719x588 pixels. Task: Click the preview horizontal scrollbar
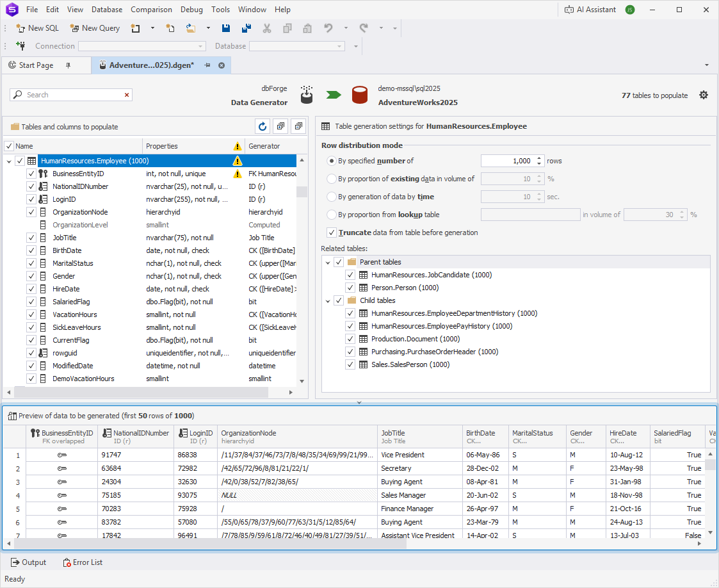pyautogui.click(x=211, y=544)
